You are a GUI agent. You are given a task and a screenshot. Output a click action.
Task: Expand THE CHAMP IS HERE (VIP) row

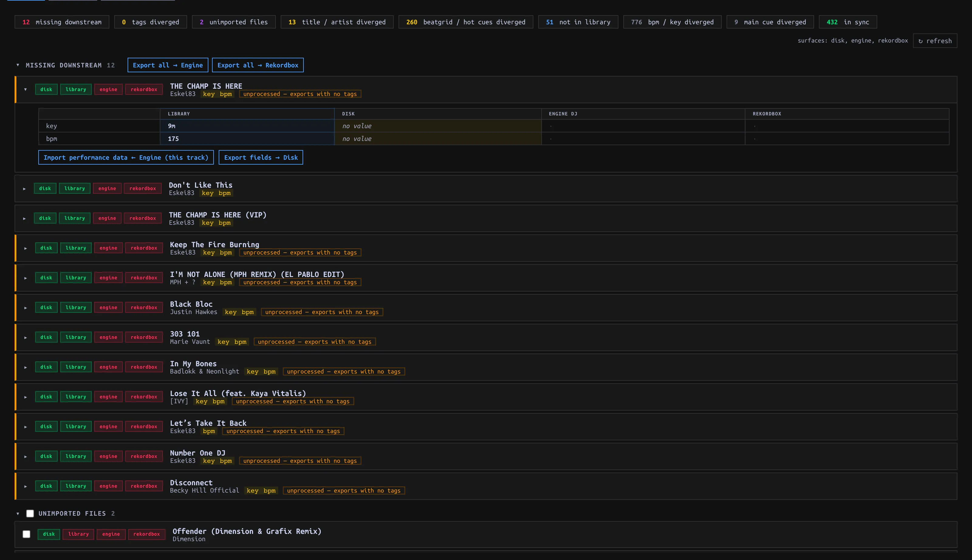[x=24, y=218]
